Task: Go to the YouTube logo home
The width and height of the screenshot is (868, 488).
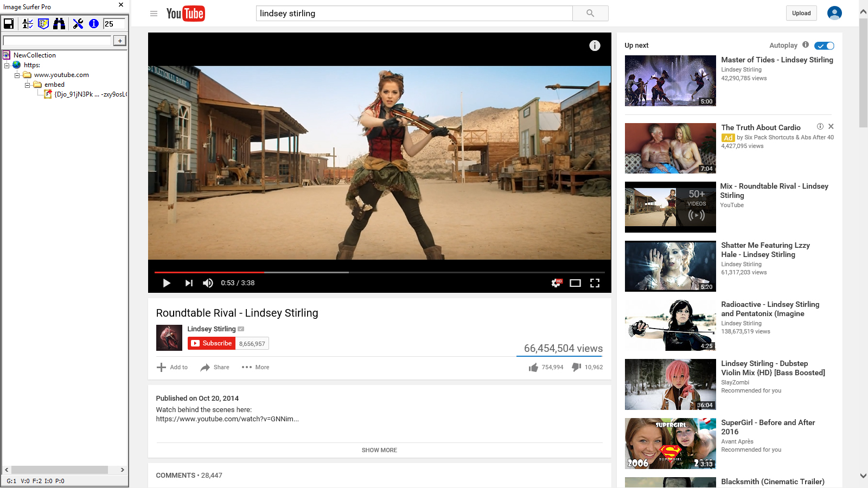Action: 186,14
